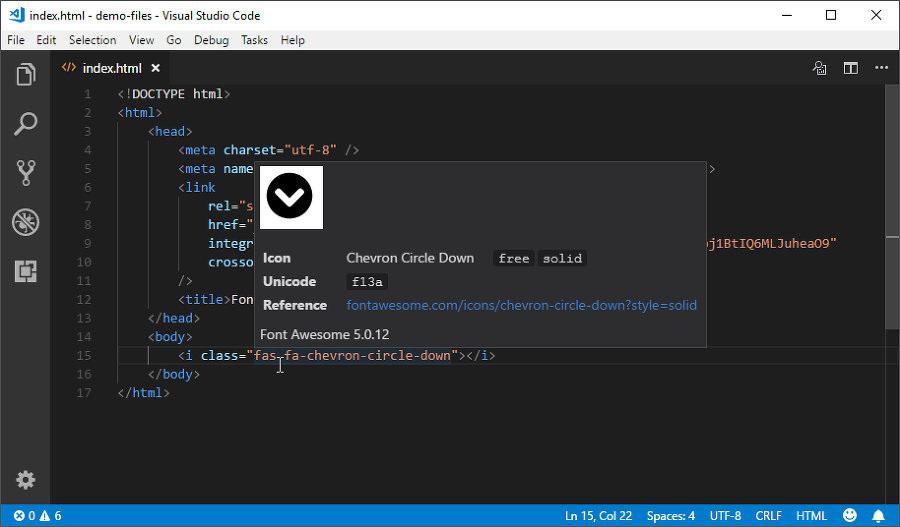900x527 pixels.
Task: Click line number 15 in gutter
Action: click(x=84, y=356)
